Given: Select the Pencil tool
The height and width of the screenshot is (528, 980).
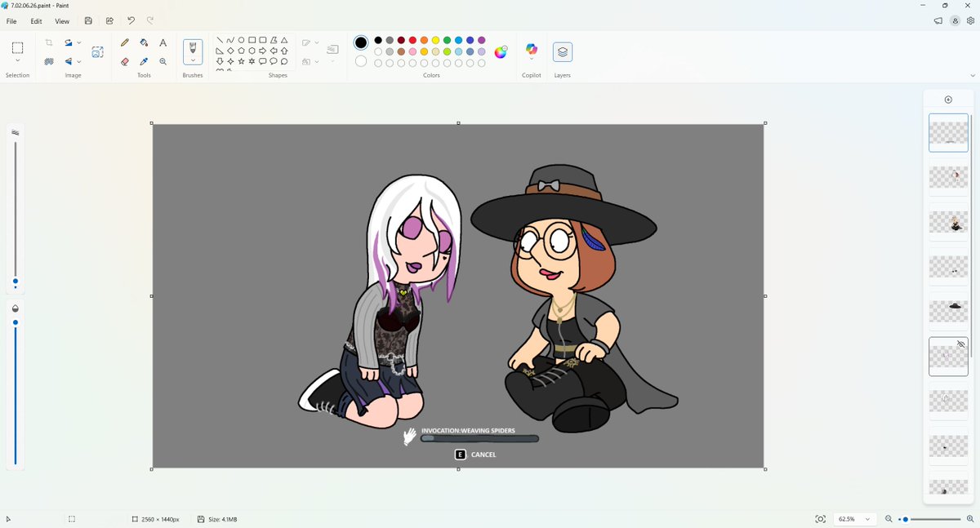Looking at the screenshot, I should (125, 42).
